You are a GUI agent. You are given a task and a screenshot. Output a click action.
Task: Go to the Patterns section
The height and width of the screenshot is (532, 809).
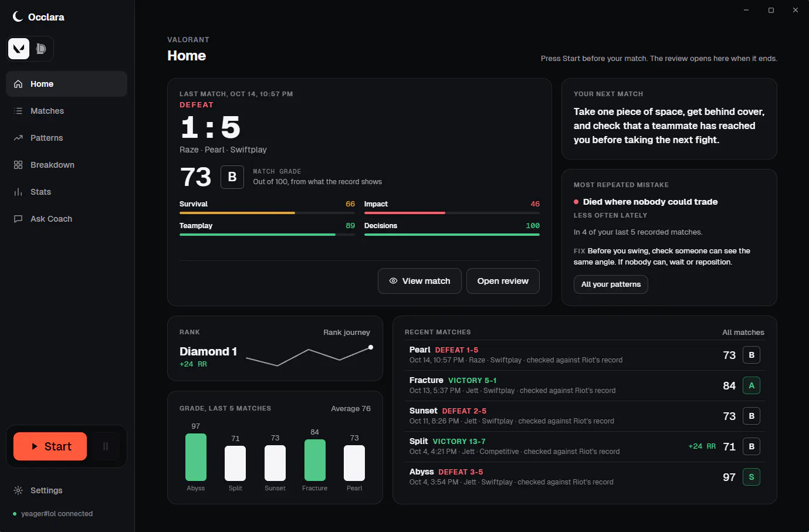tap(66, 138)
